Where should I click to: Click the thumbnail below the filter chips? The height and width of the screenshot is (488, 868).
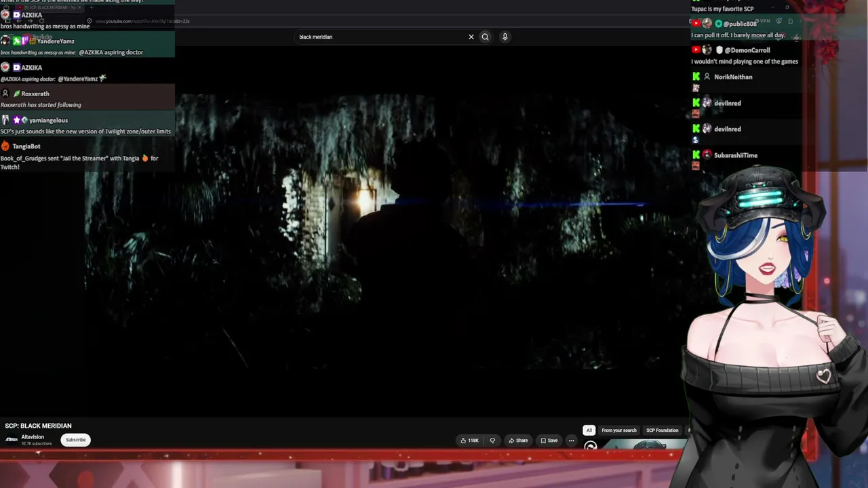click(644, 445)
